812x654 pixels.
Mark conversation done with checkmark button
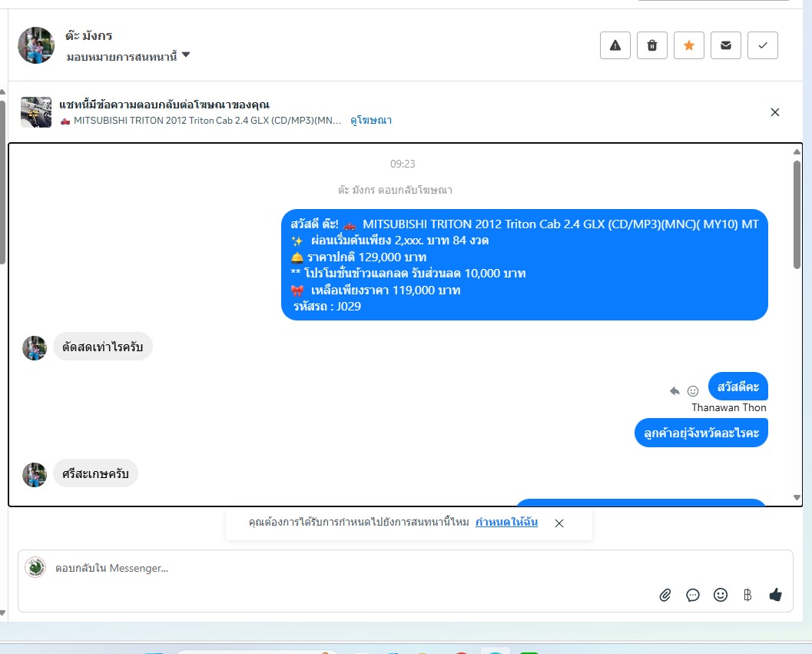point(762,45)
